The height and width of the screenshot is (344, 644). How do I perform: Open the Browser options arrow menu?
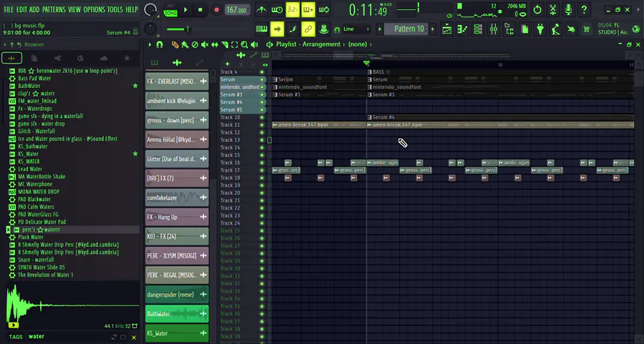tap(5, 44)
